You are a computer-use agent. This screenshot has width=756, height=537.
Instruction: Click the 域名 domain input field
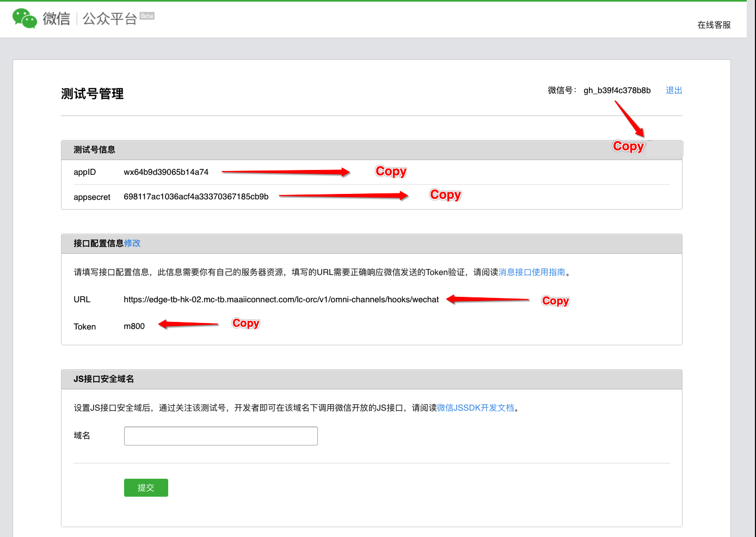[221, 436]
